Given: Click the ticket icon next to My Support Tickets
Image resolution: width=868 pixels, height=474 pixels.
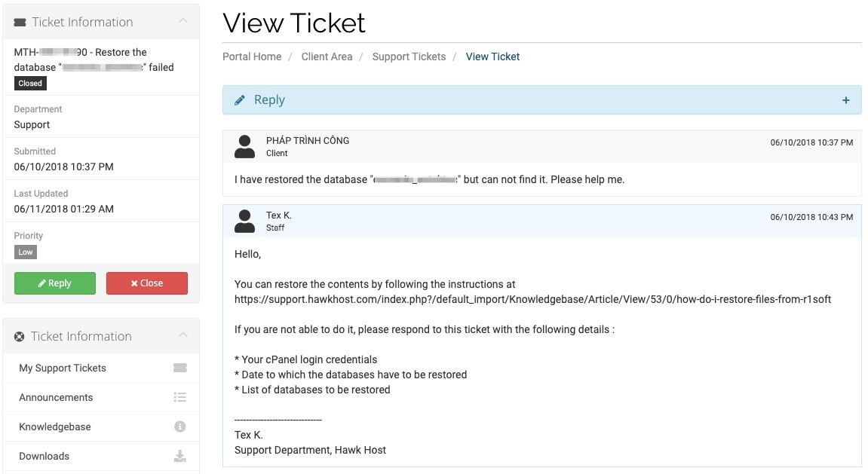Looking at the screenshot, I should (x=180, y=368).
